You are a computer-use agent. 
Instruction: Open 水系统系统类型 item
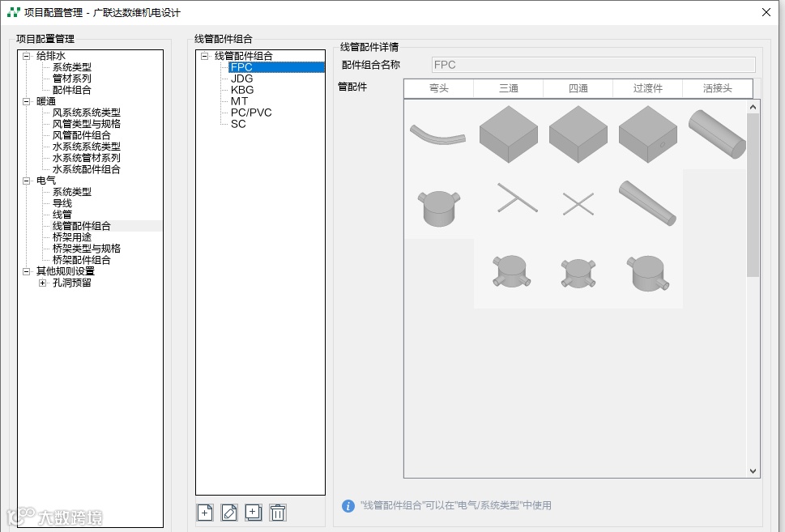(x=87, y=147)
